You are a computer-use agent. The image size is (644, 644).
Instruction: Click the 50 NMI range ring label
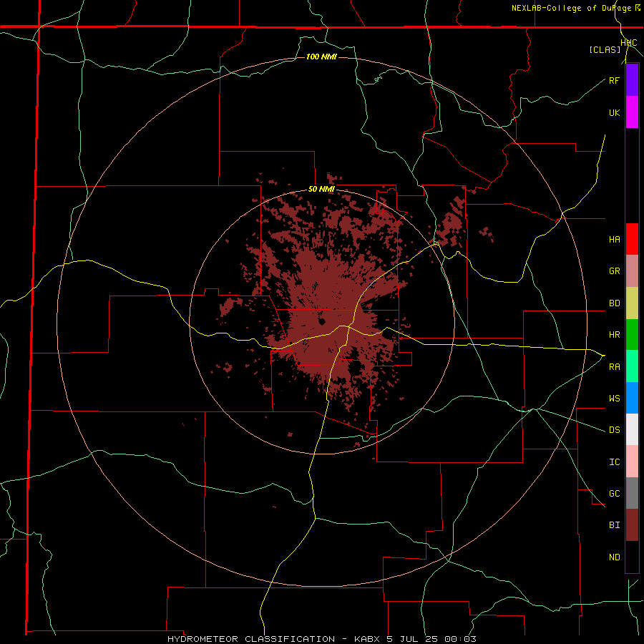pos(321,190)
